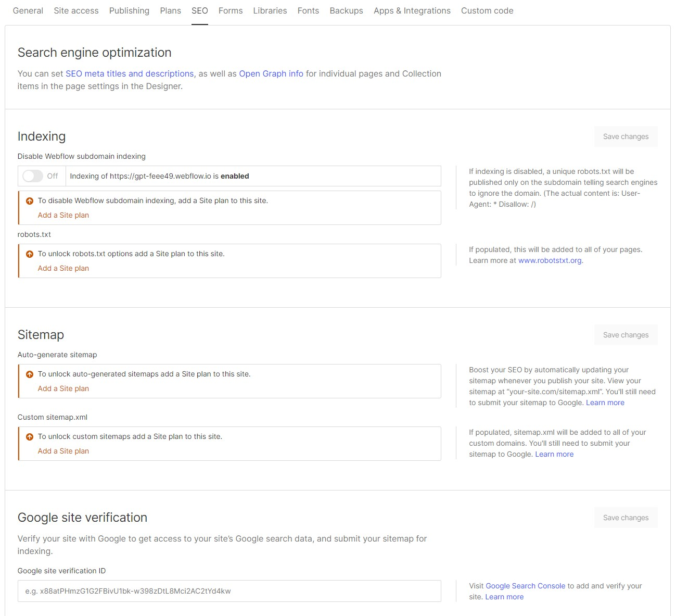Open the Backups tab
This screenshot has height=616, width=676.
click(346, 10)
